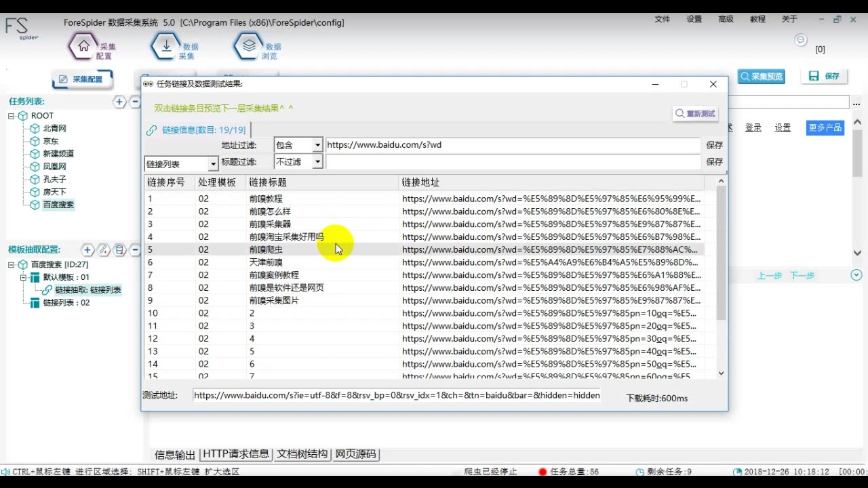868x488 pixels.
Task: Expand the round chevron beside 下一步
Action: pyautogui.click(x=856, y=275)
